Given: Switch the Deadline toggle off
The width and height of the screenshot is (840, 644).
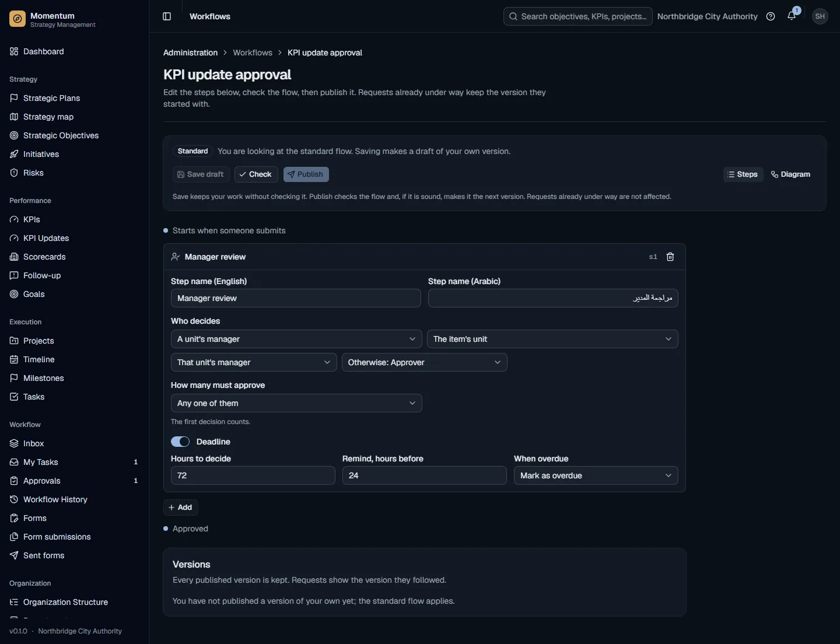Looking at the screenshot, I should (180, 442).
